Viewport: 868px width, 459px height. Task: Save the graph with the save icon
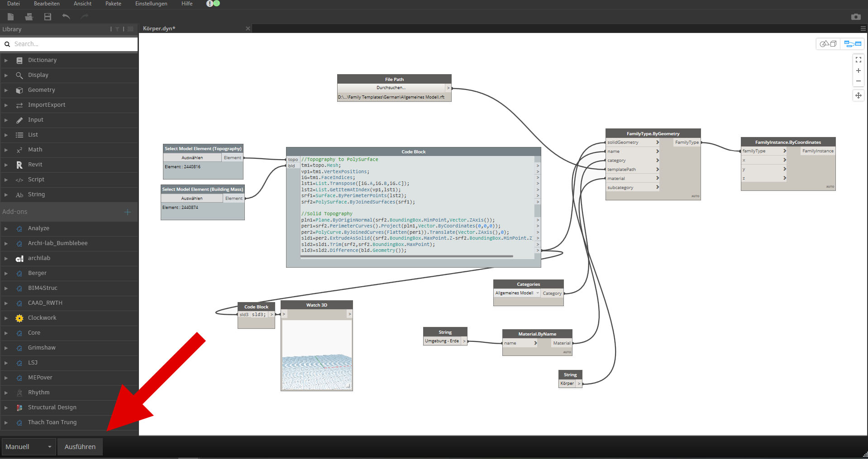[48, 17]
